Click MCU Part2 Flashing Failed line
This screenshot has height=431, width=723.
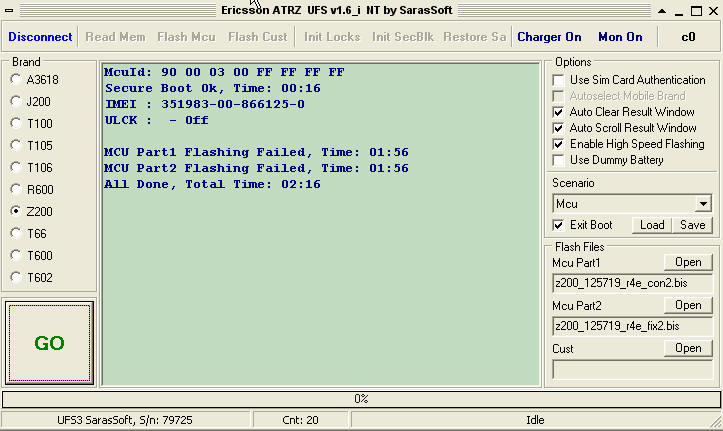coord(256,168)
